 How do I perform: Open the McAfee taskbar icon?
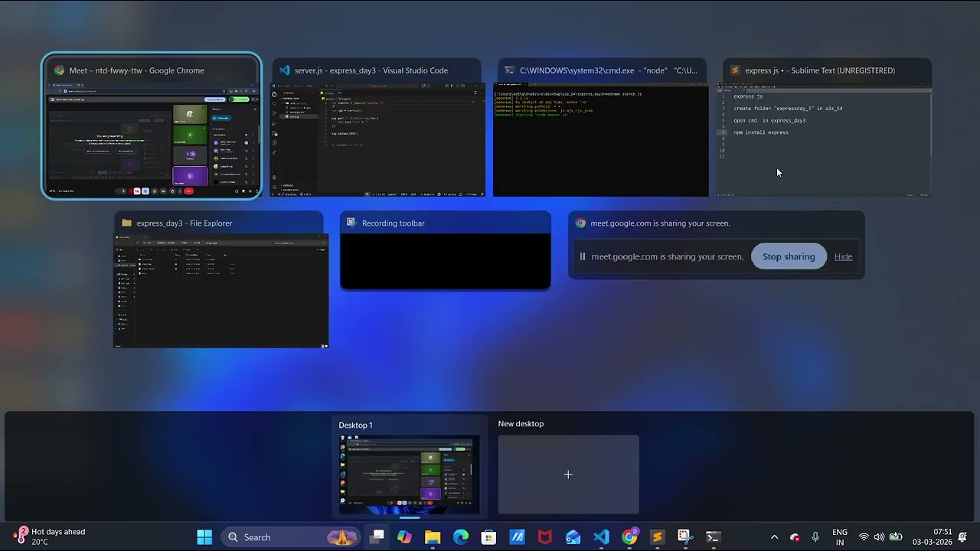click(x=544, y=537)
